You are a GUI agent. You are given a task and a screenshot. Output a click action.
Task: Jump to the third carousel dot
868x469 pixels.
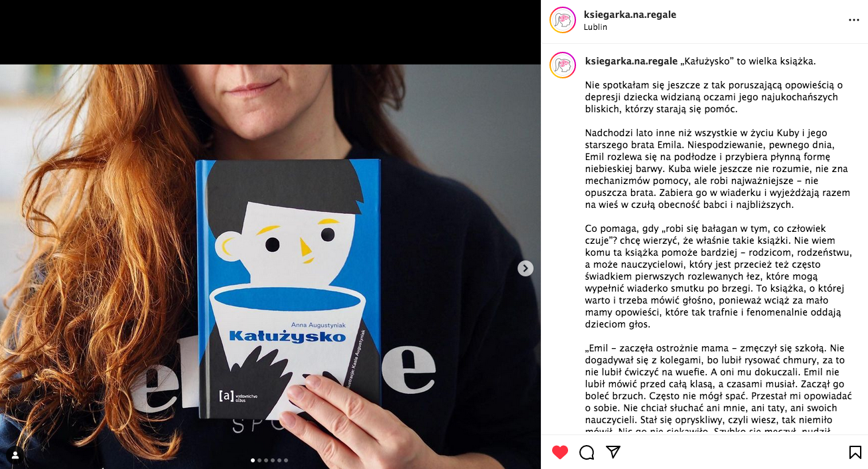(x=266, y=460)
